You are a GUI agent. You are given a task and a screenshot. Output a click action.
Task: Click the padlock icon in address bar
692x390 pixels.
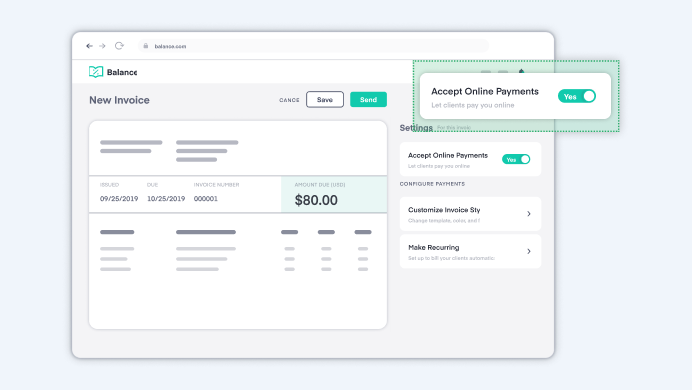click(146, 46)
